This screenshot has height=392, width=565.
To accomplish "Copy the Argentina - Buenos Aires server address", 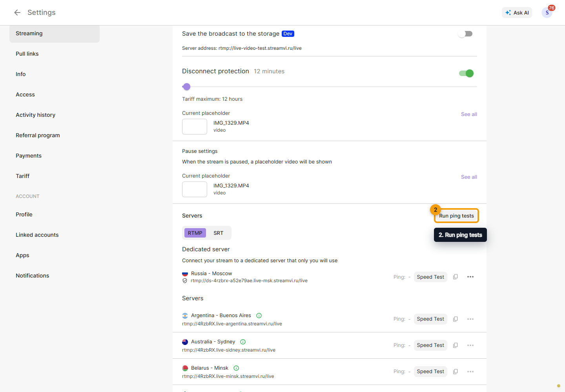I will coord(456,319).
